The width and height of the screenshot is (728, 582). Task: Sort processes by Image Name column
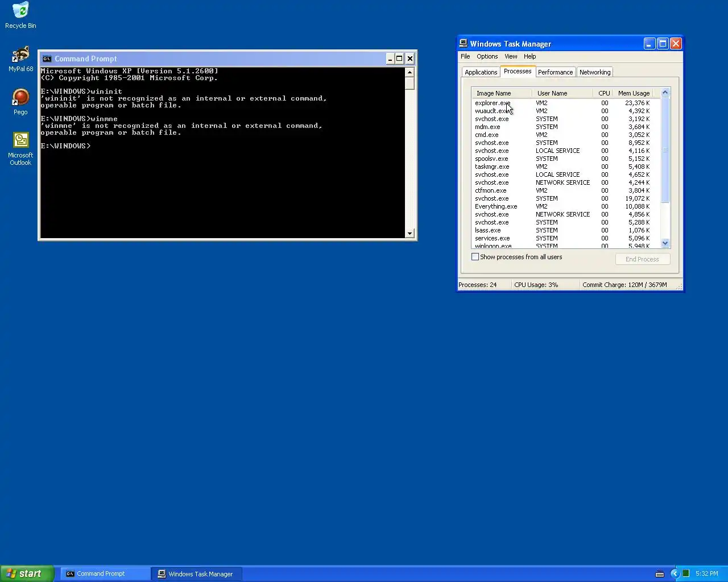click(502, 93)
